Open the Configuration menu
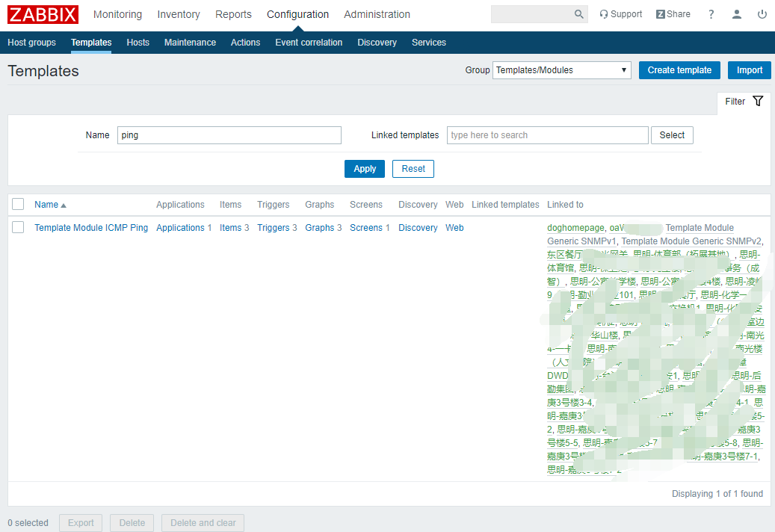 (x=297, y=14)
